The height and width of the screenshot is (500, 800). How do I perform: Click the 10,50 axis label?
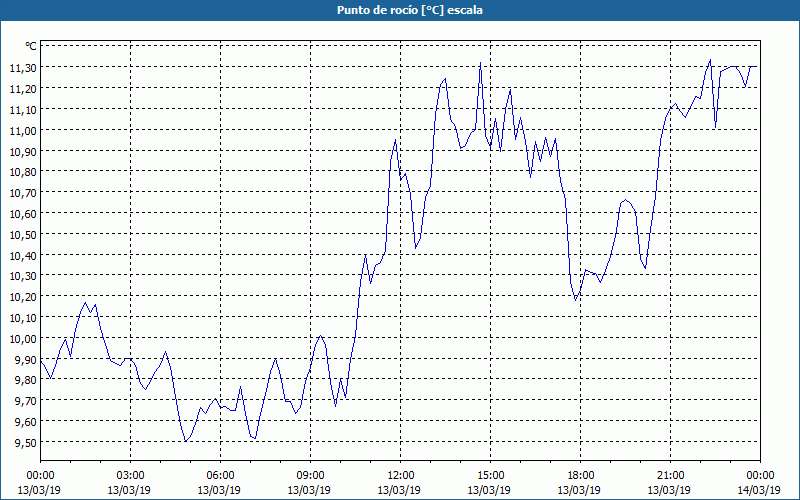[x=23, y=234]
